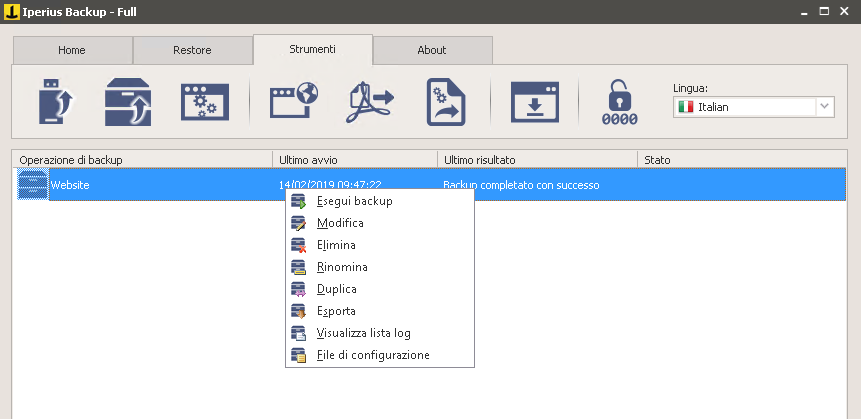Expand the Lingua dropdown arrow
This screenshot has width=861, height=419.
click(825, 107)
